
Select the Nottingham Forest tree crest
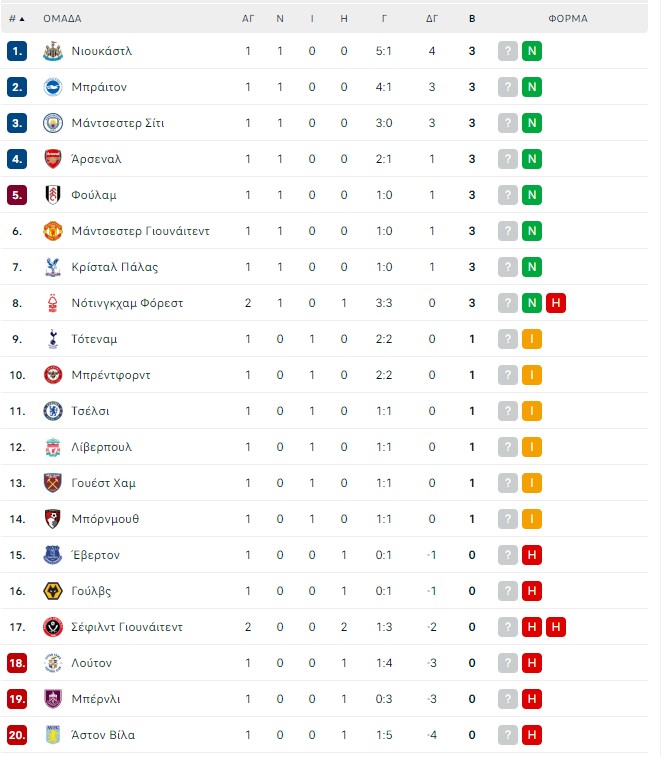coord(53,303)
